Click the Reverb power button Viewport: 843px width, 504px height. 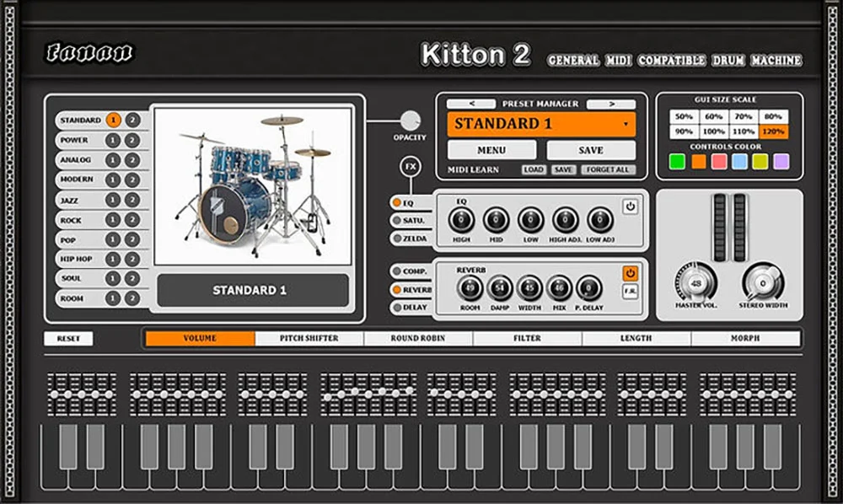coord(631,271)
